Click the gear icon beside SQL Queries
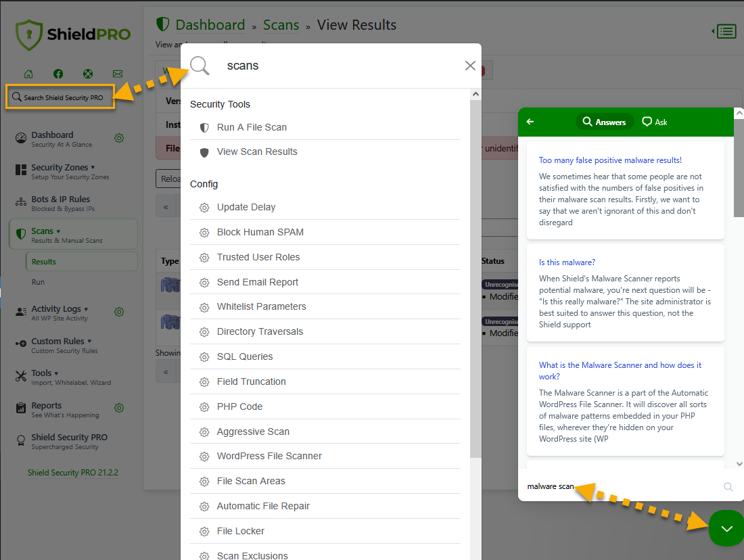 (204, 357)
